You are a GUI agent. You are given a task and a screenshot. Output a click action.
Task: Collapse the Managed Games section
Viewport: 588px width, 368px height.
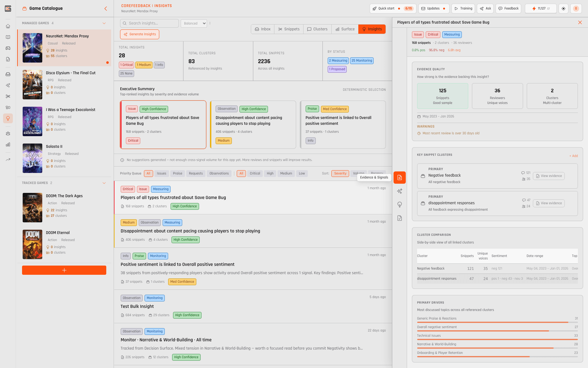pos(104,23)
